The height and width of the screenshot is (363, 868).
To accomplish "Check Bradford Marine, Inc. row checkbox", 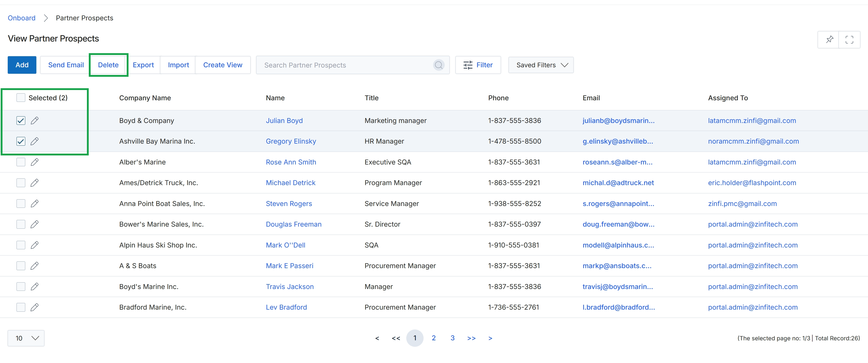I will click(21, 307).
